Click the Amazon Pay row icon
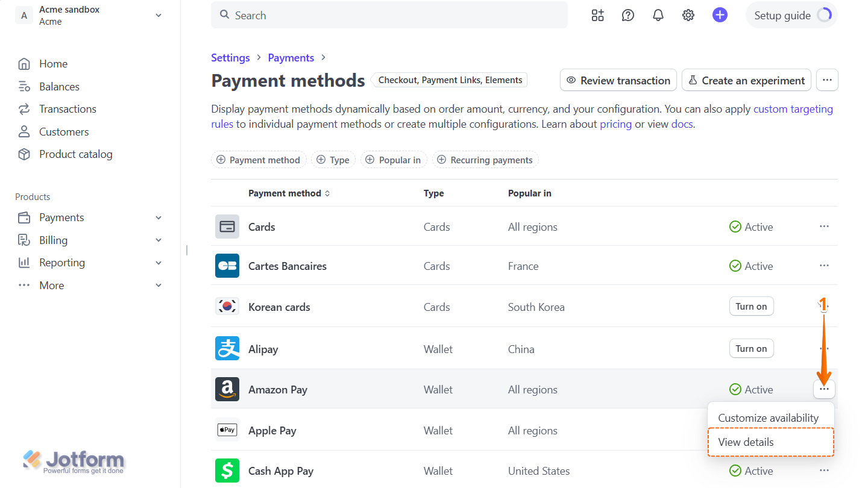 click(x=227, y=389)
